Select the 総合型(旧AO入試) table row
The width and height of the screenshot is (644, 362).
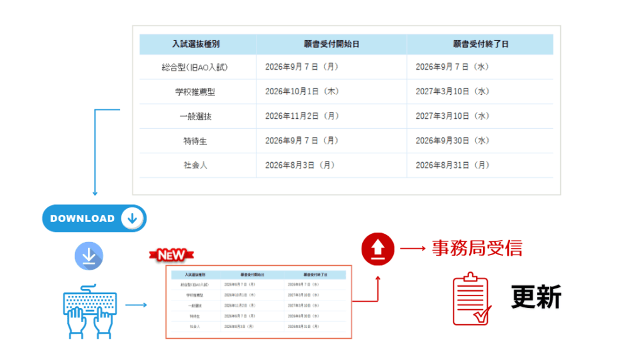point(197,67)
